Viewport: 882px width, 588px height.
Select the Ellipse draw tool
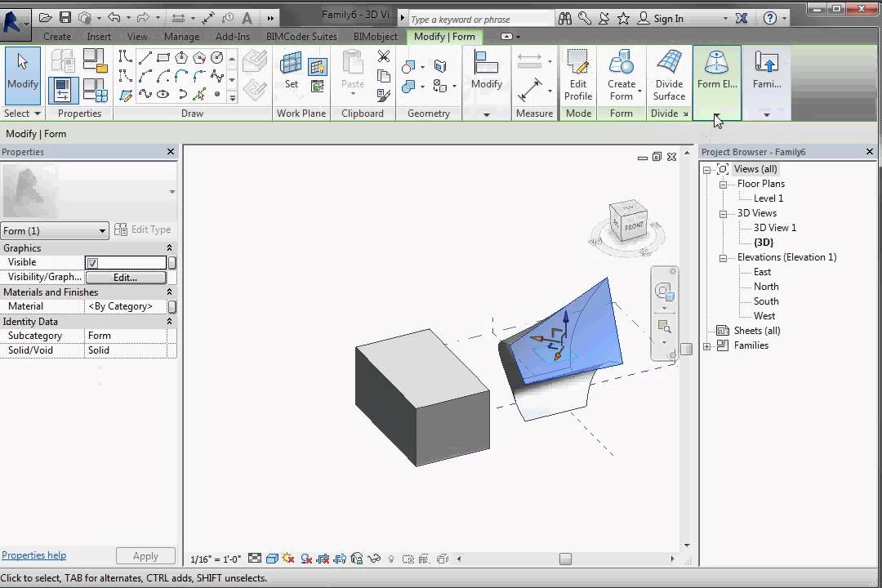coord(163,94)
